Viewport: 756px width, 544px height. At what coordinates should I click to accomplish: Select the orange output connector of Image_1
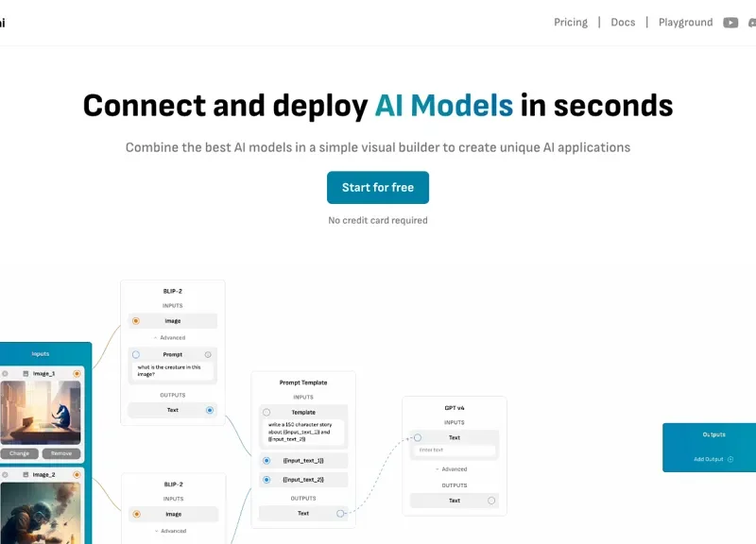[x=77, y=373]
